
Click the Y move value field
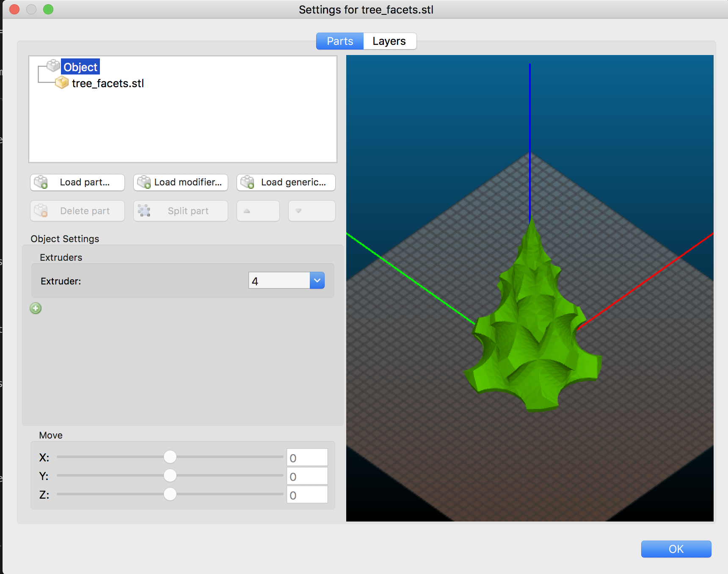pos(307,476)
